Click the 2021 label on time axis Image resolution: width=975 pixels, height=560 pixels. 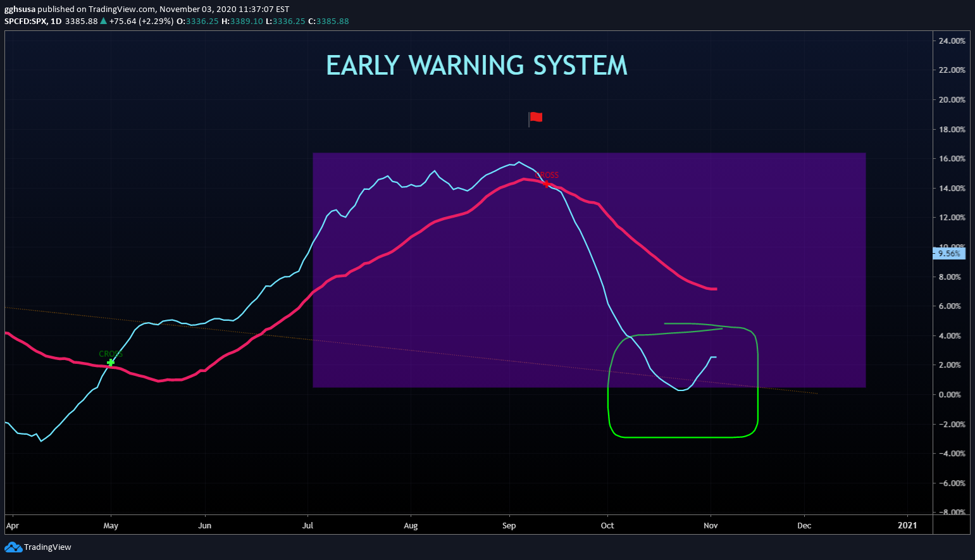(x=907, y=525)
